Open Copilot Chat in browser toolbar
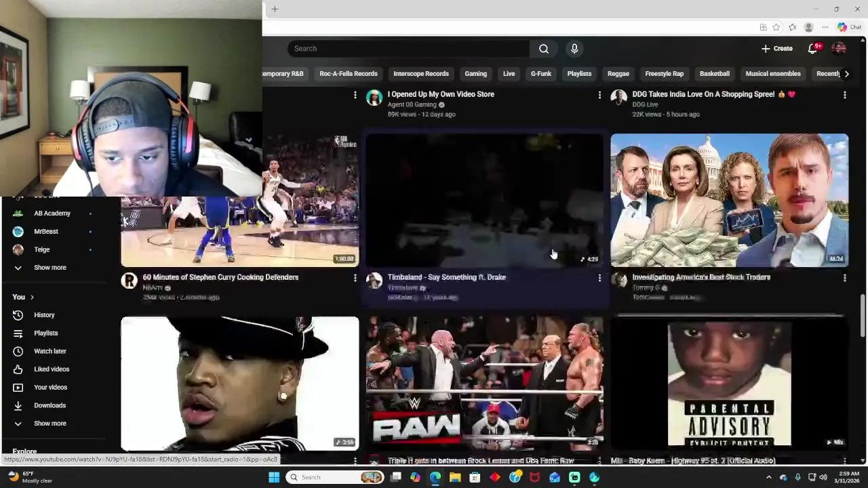The image size is (868, 488). [x=849, y=27]
